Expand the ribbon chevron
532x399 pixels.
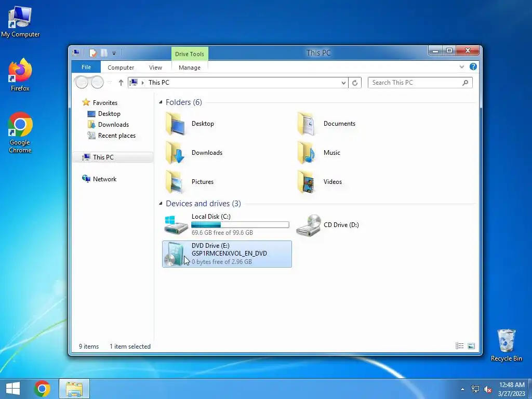[x=462, y=67]
